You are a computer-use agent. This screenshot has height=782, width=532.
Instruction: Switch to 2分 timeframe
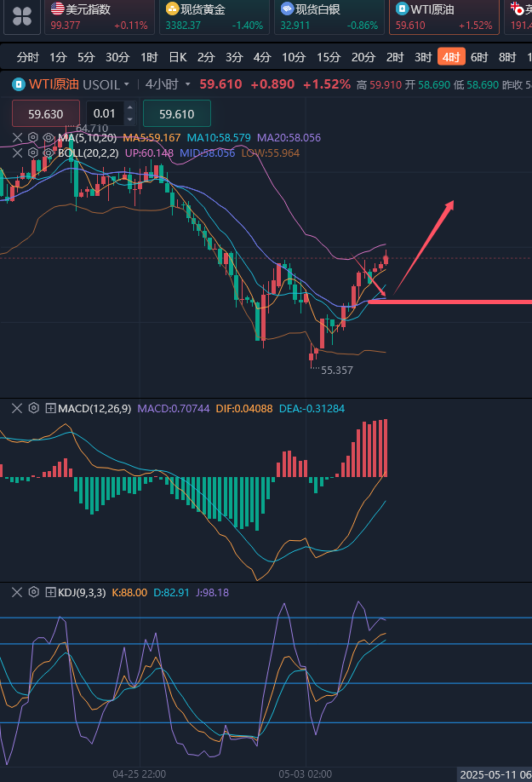[x=205, y=57]
